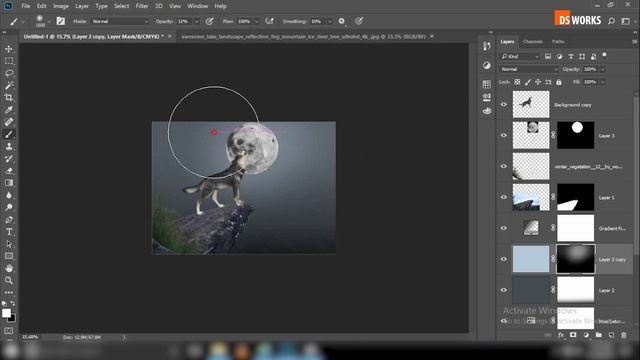Viewport: 640px width, 360px height.
Task: Create a new group folder
Action: pyautogui.click(x=598, y=335)
